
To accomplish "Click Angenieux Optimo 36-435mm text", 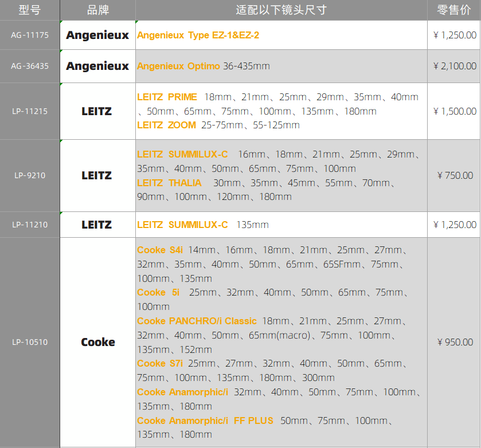I will pyautogui.click(x=204, y=66).
